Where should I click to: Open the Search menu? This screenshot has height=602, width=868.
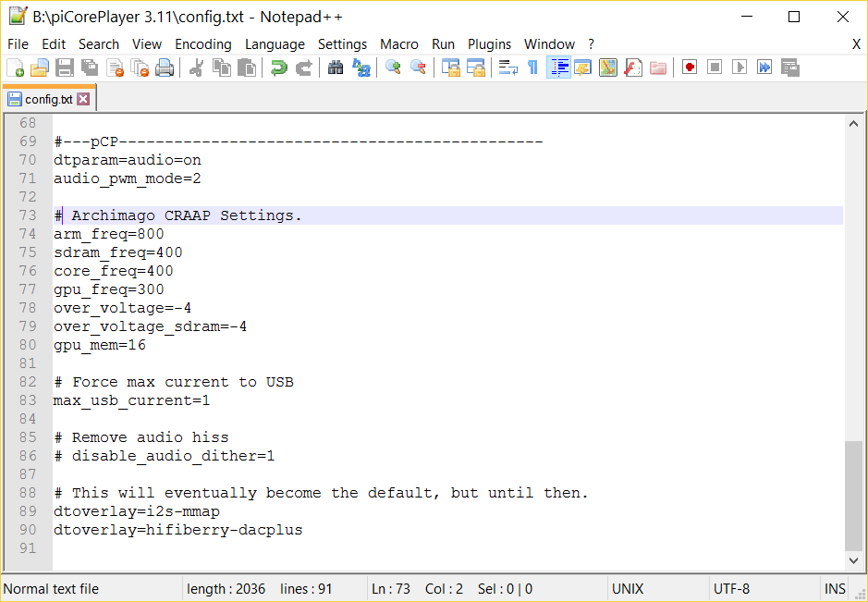[x=99, y=44]
